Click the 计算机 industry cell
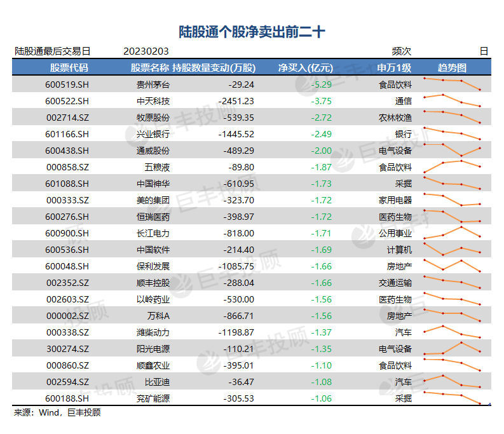Viewport: 504px width, 434px height. [x=399, y=250]
